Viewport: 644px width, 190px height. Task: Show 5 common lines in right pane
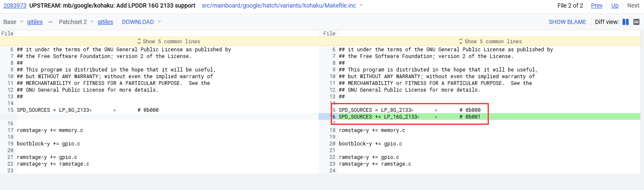pyautogui.click(x=491, y=41)
